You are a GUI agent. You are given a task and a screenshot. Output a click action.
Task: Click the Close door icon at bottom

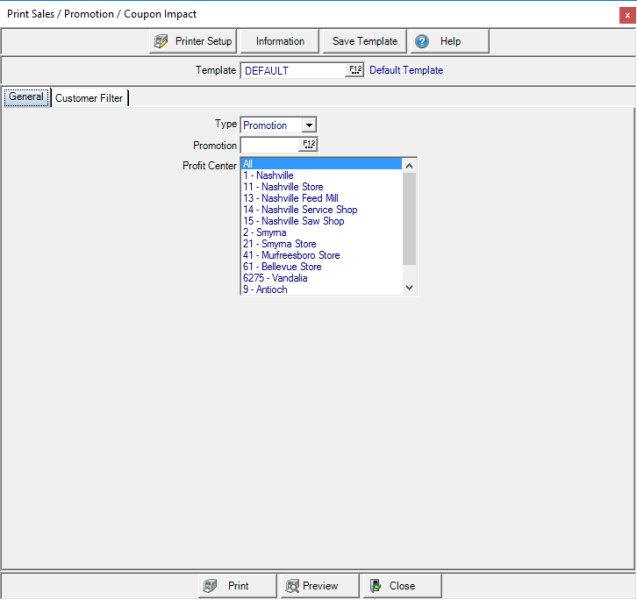(375, 586)
